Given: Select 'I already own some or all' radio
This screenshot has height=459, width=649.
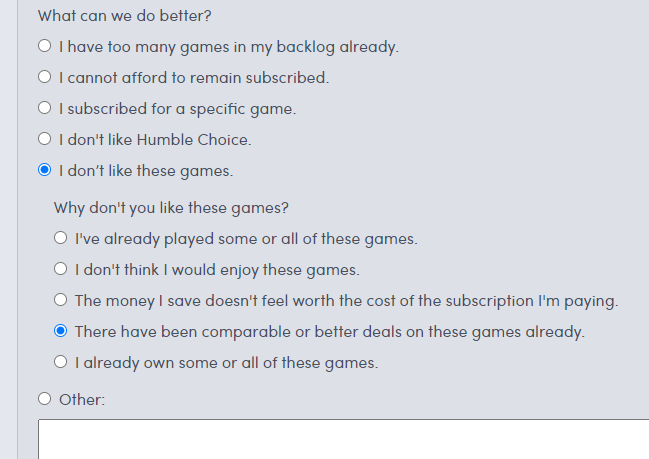Looking at the screenshot, I should tap(60, 362).
